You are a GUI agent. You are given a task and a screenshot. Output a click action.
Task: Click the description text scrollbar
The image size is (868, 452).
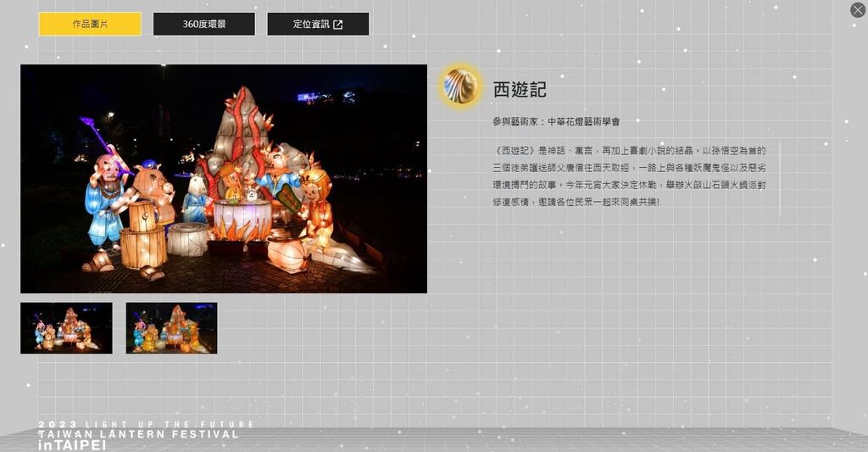point(781,178)
